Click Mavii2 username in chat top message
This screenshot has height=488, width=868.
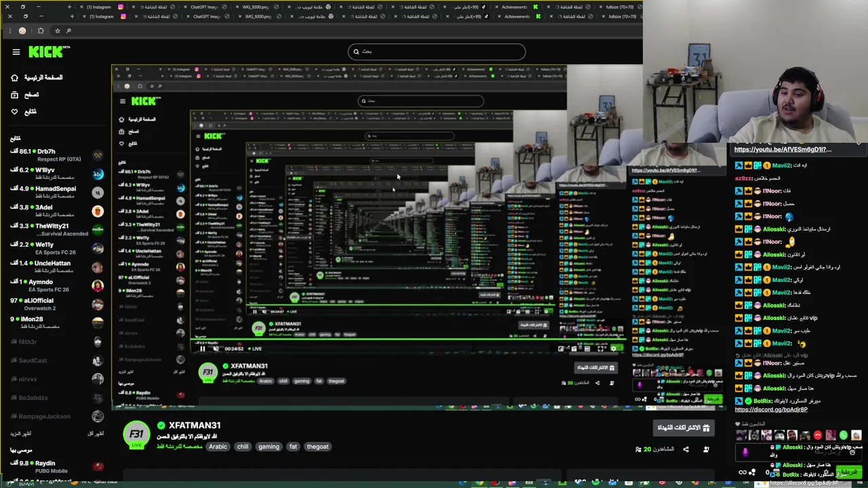[x=781, y=165]
